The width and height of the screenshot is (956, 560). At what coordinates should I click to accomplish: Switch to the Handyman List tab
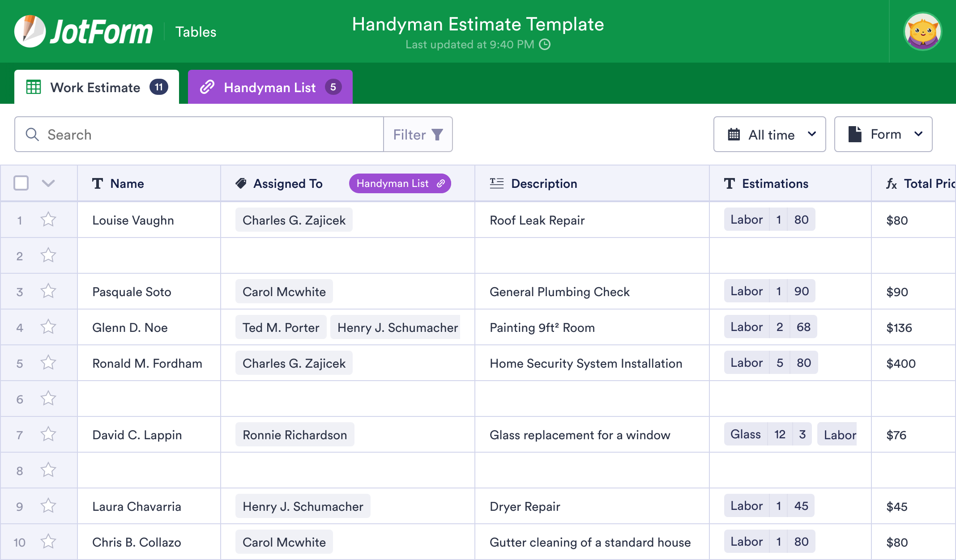[x=270, y=87]
